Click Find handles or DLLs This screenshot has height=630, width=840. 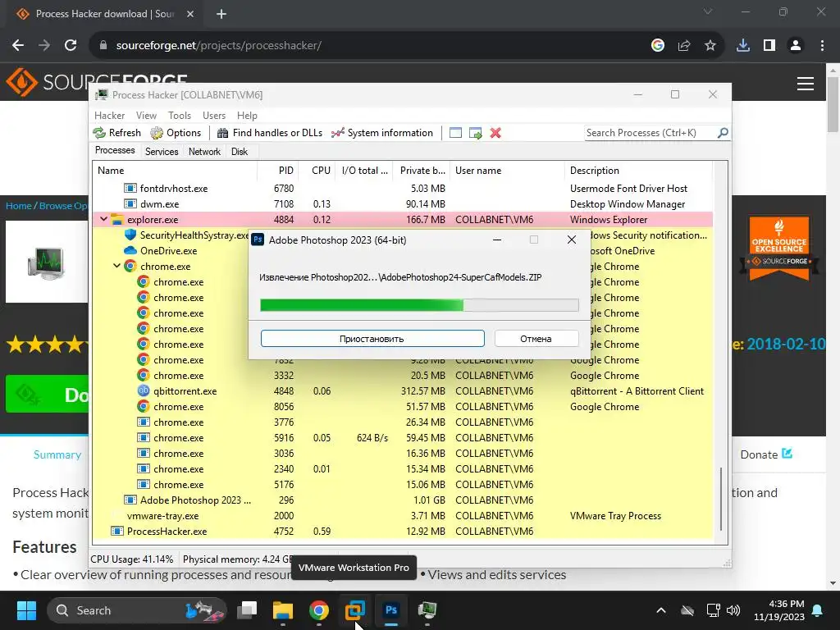point(269,133)
